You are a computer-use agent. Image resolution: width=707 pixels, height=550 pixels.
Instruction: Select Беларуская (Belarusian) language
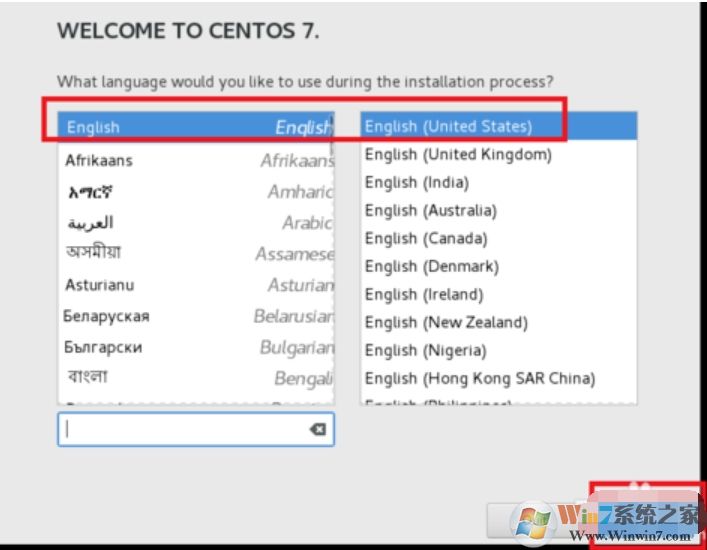point(195,316)
